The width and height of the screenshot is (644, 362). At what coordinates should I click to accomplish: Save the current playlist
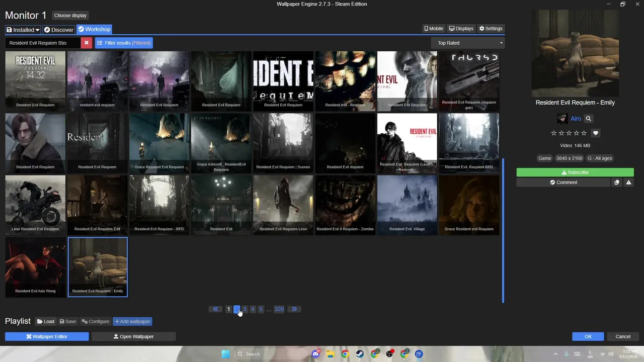[68, 321]
